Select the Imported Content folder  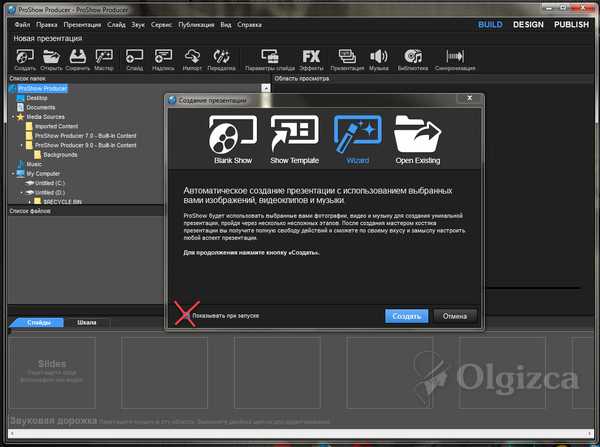pyautogui.click(x=56, y=126)
